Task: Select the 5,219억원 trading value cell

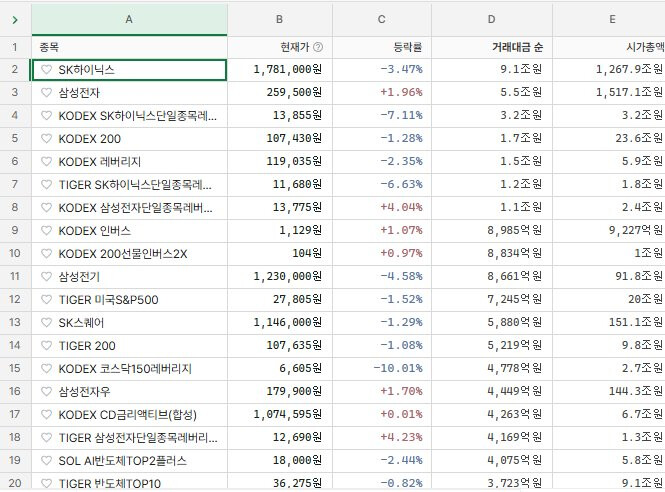Action: coord(492,345)
